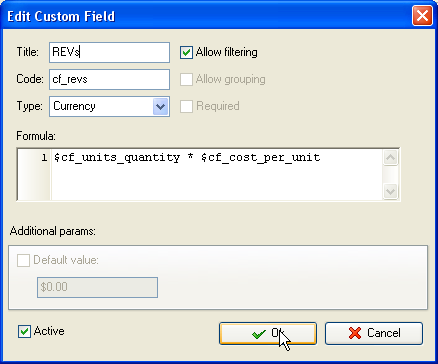Toggle the Allow filtering checkbox
438x364 pixels.
point(186,52)
